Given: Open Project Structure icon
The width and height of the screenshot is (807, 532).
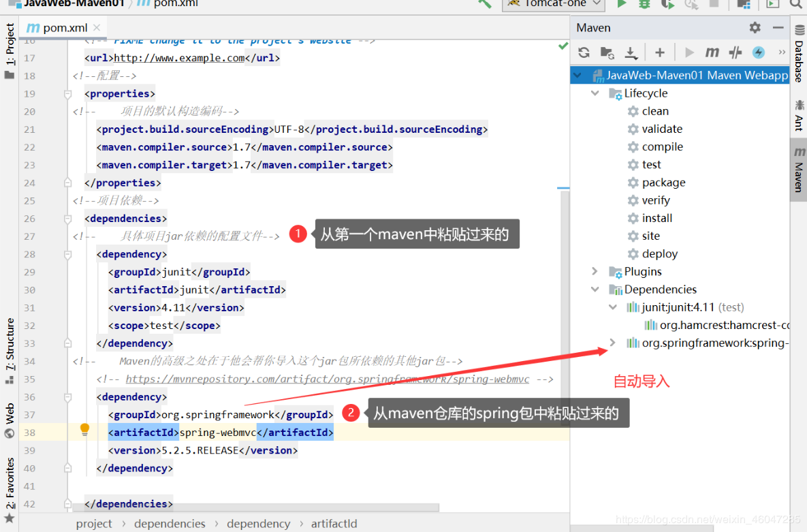Looking at the screenshot, I should [744, 4].
